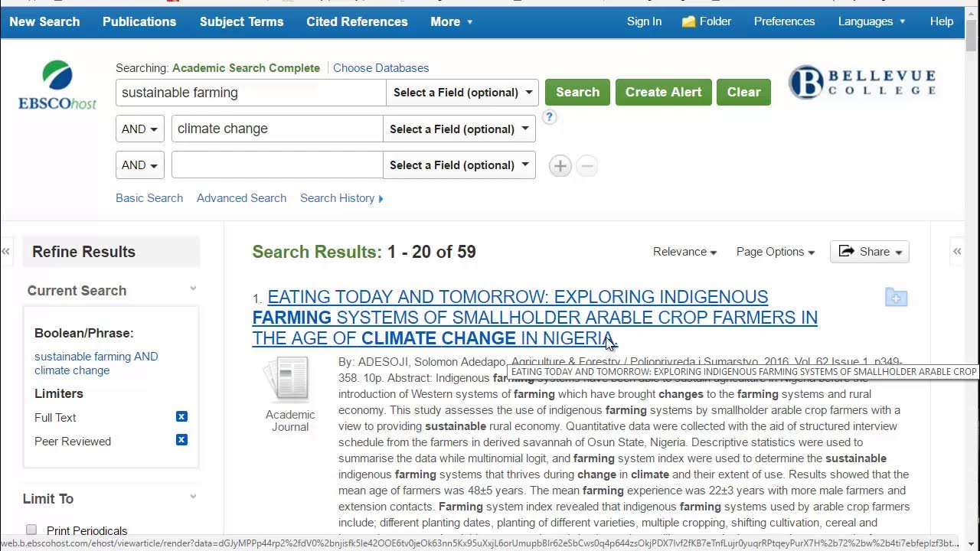Remove search row with minus icon
The height and width of the screenshot is (551, 980).
click(586, 166)
